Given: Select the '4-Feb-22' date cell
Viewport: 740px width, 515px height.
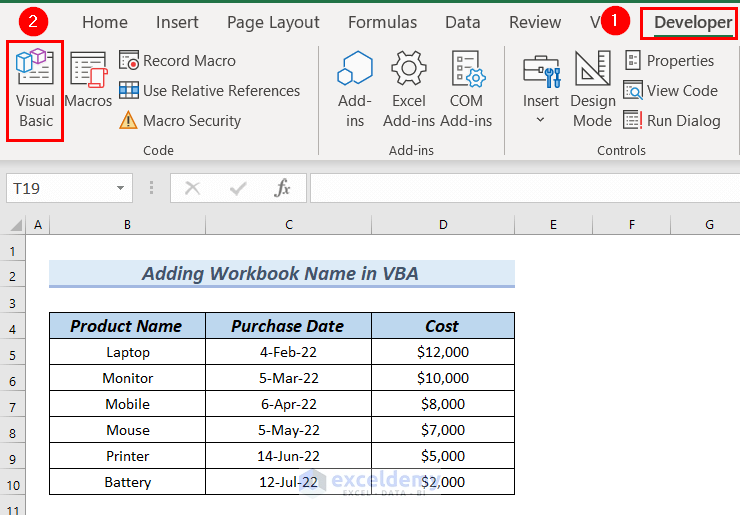Looking at the screenshot, I should click(288, 352).
